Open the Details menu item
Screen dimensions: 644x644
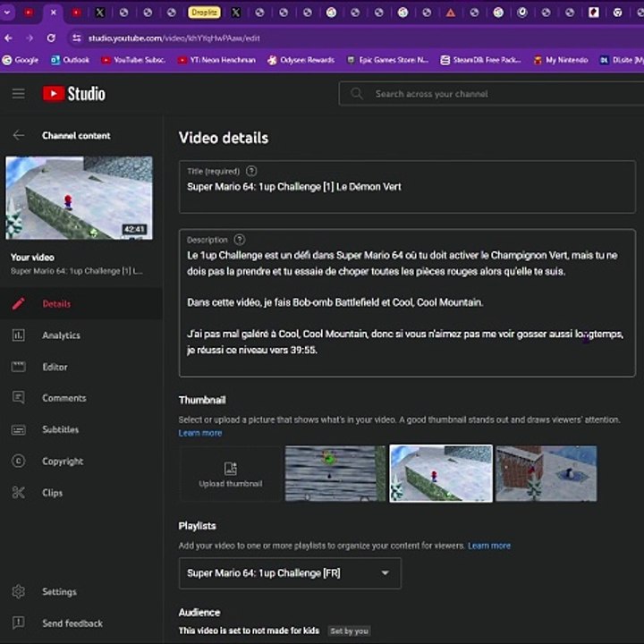click(81, 303)
